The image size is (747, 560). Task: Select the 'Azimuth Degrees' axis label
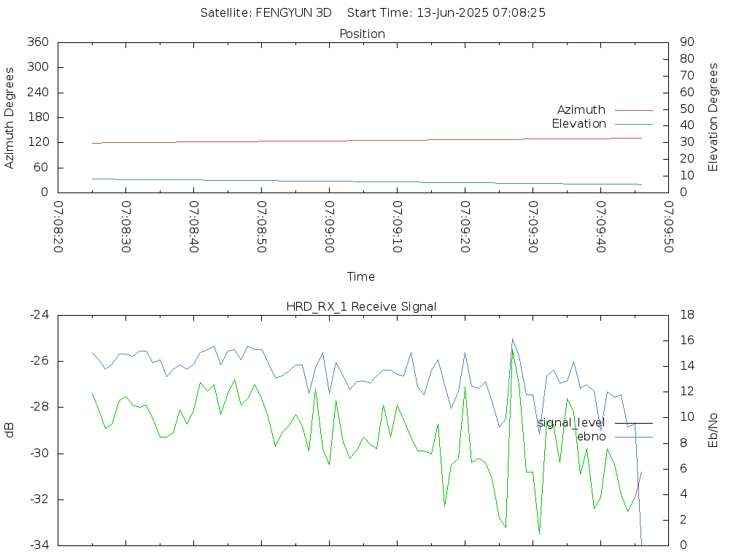tap(9, 117)
